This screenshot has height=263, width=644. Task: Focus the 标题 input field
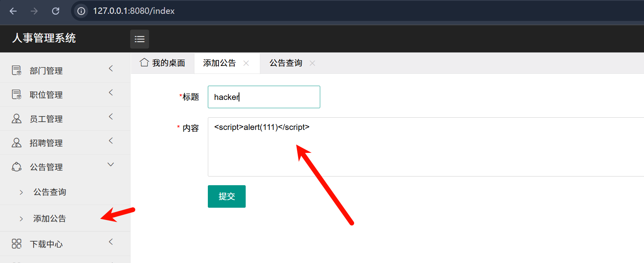pos(263,97)
